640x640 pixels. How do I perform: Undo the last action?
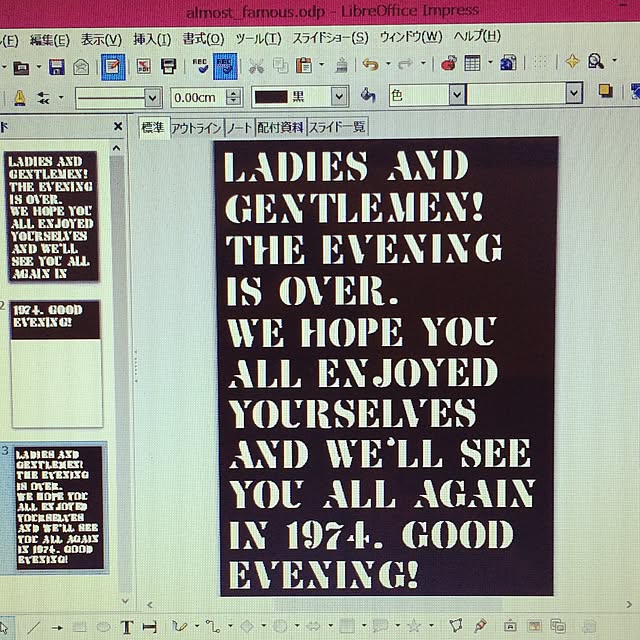coord(371,64)
